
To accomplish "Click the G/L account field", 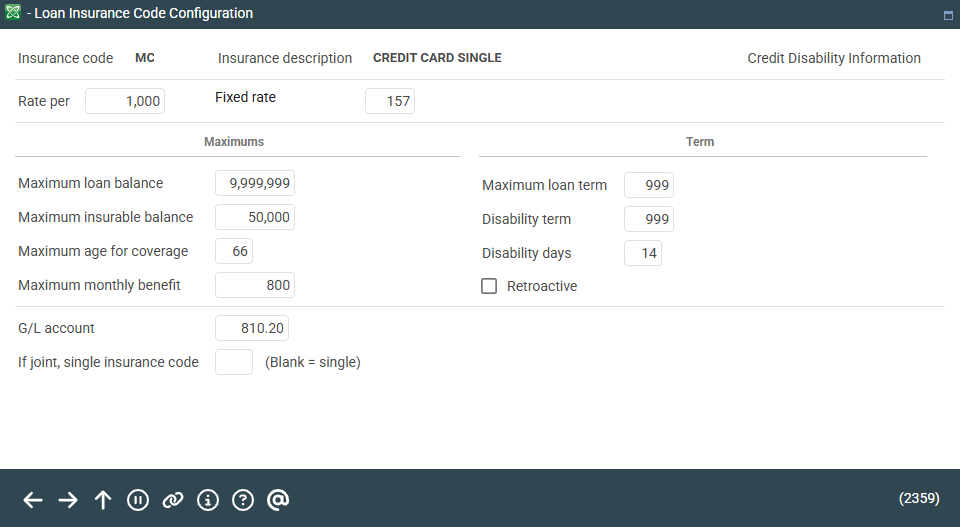I will (x=252, y=328).
